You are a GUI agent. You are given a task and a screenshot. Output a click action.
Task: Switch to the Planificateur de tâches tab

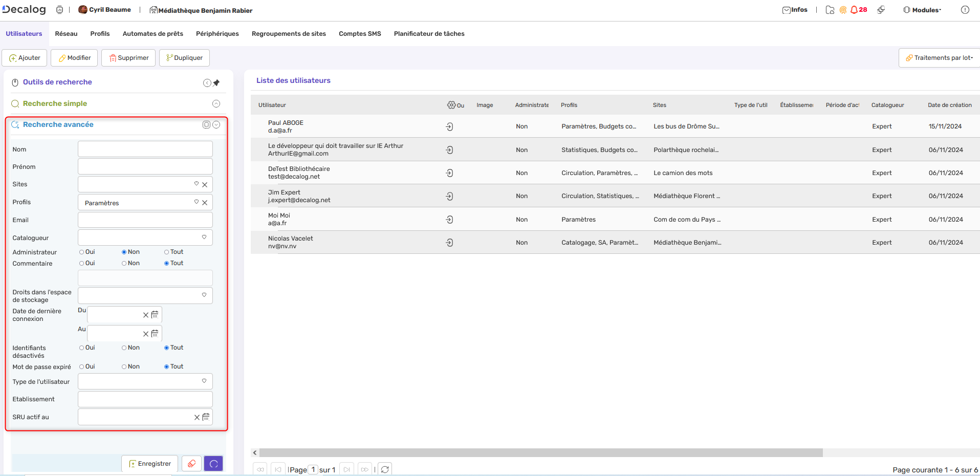429,33
